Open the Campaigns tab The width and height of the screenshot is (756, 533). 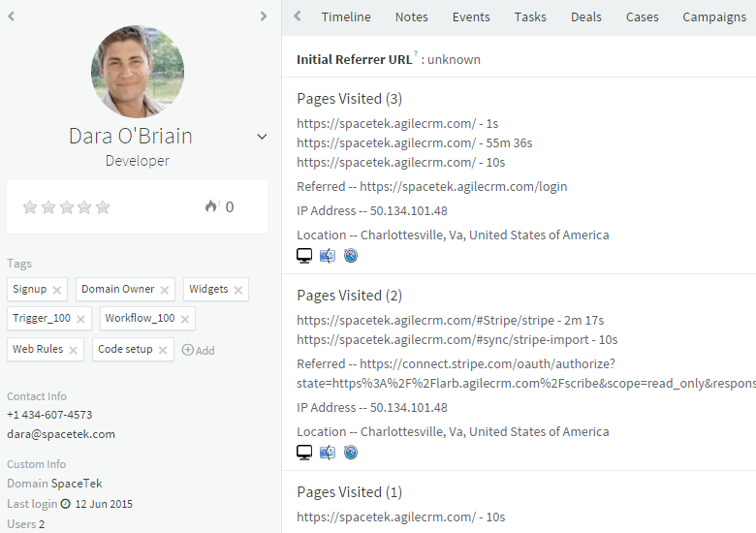pyautogui.click(x=714, y=16)
